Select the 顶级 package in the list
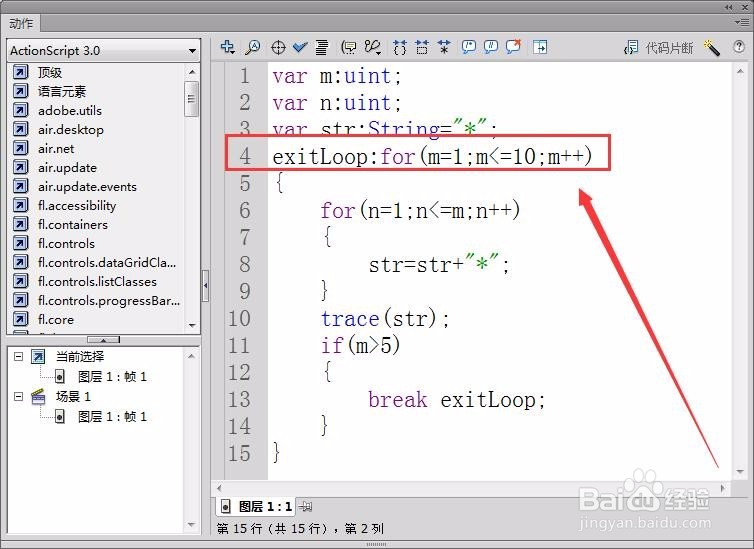This screenshot has width=754, height=549. click(x=50, y=73)
